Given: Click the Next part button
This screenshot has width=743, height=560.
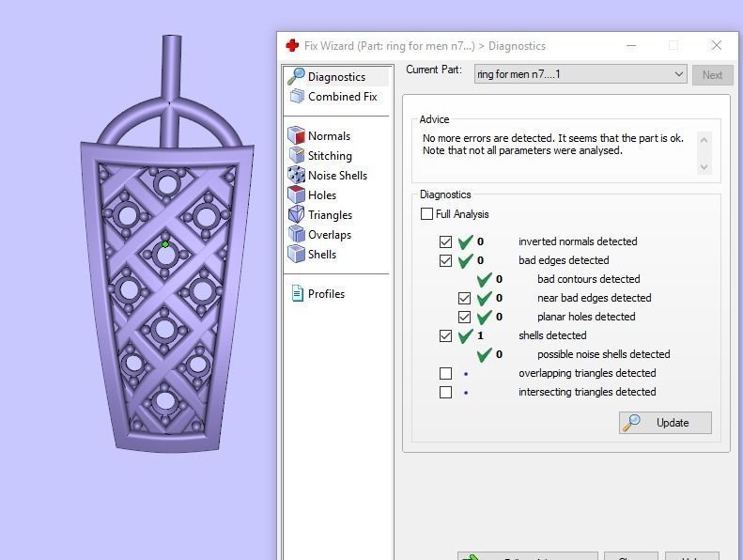Looking at the screenshot, I should point(712,75).
